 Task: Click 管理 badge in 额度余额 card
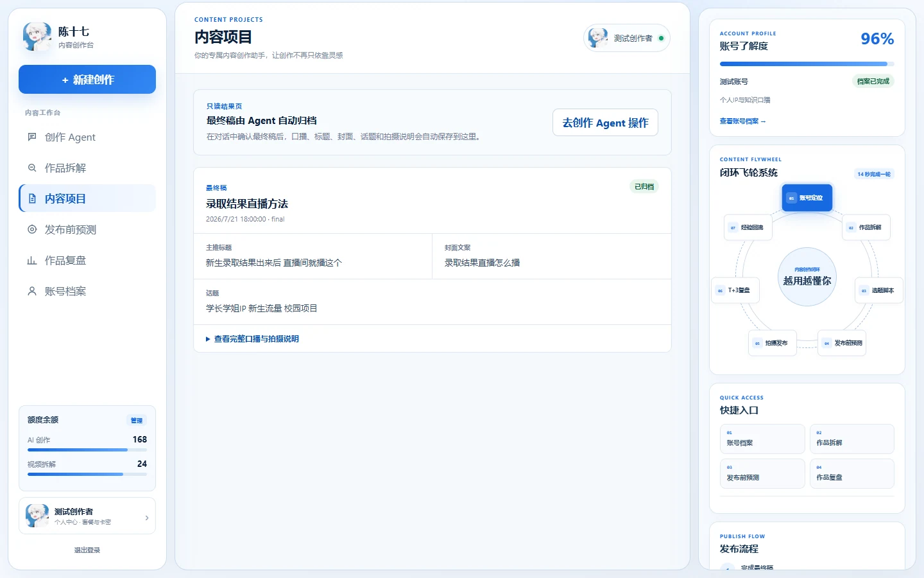[x=137, y=421]
